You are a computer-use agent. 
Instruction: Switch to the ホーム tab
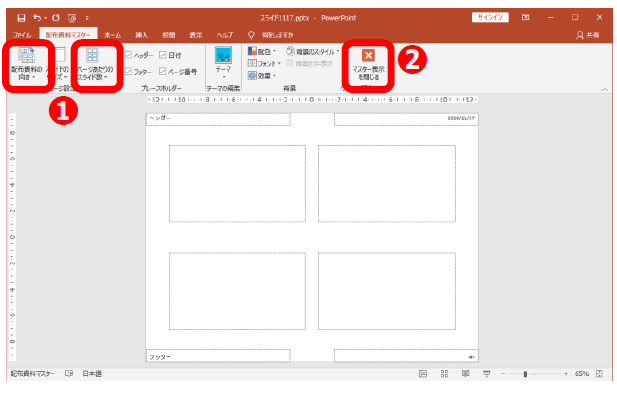click(x=113, y=35)
